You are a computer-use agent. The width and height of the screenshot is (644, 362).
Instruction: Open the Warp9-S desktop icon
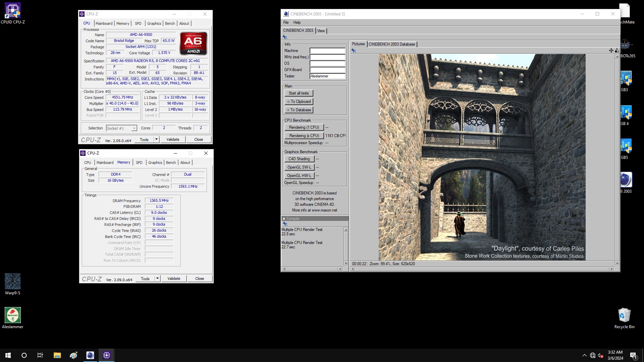(x=13, y=284)
